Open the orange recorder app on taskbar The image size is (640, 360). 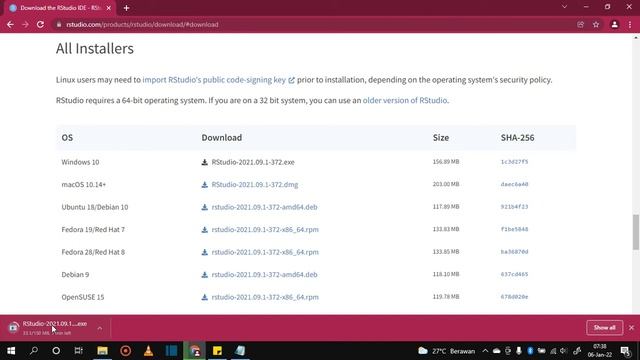pos(125,351)
